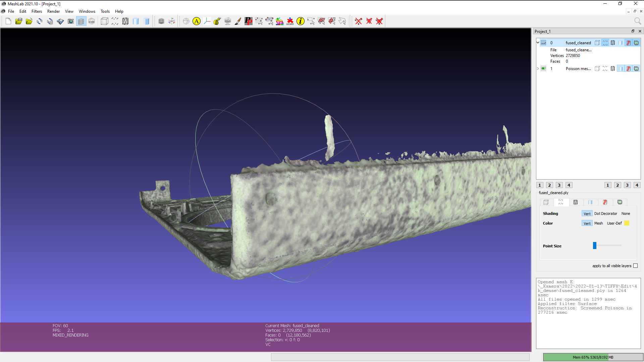Click the Vertices 2729850 row
This screenshot has width=644, height=362.
pyautogui.click(x=565, y=56)
